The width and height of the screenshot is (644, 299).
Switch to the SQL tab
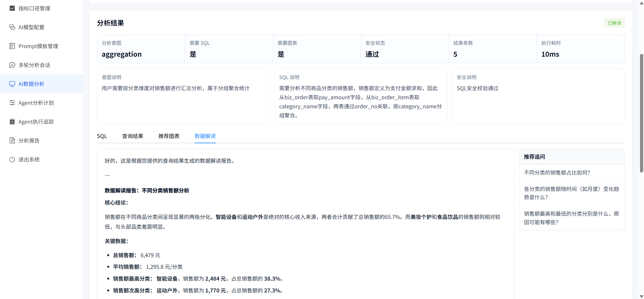point(102,136)
